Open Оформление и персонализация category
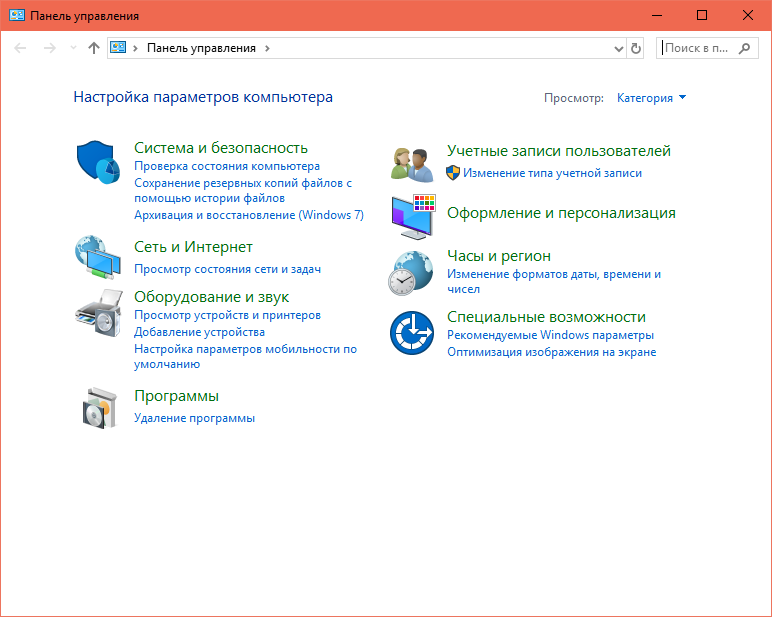The width and height of the screenshot is (772, 617). 561,213
